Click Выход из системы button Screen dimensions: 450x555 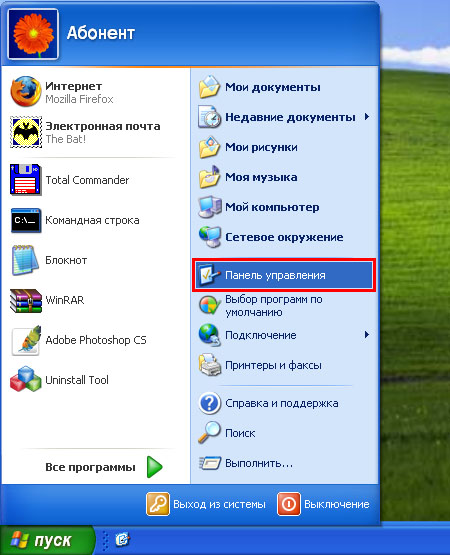click(206, 504)
